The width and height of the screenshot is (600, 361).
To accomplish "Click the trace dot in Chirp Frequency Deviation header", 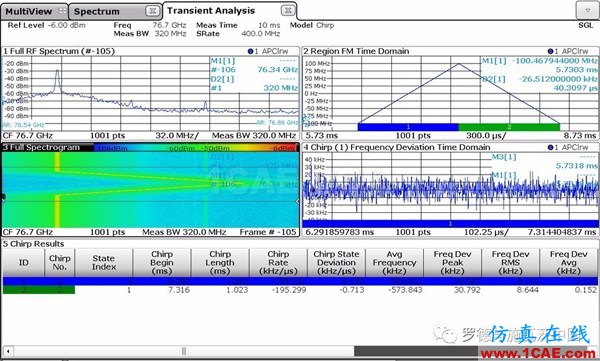I will coord(550,147).
